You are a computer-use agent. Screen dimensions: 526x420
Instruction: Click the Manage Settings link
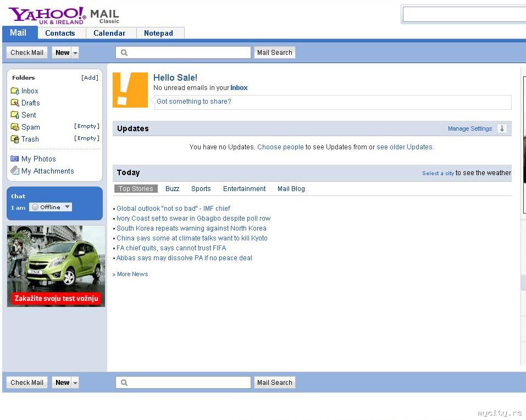(469, 128)
